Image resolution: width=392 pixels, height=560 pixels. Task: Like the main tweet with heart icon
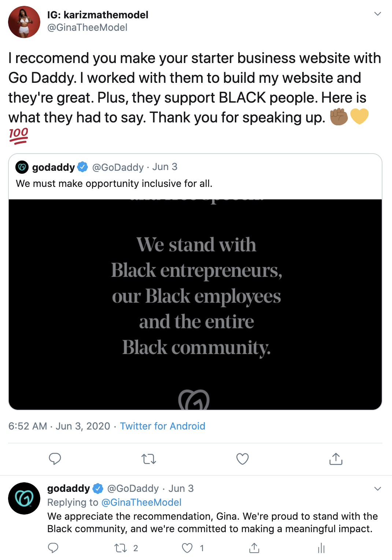point(243,458)
